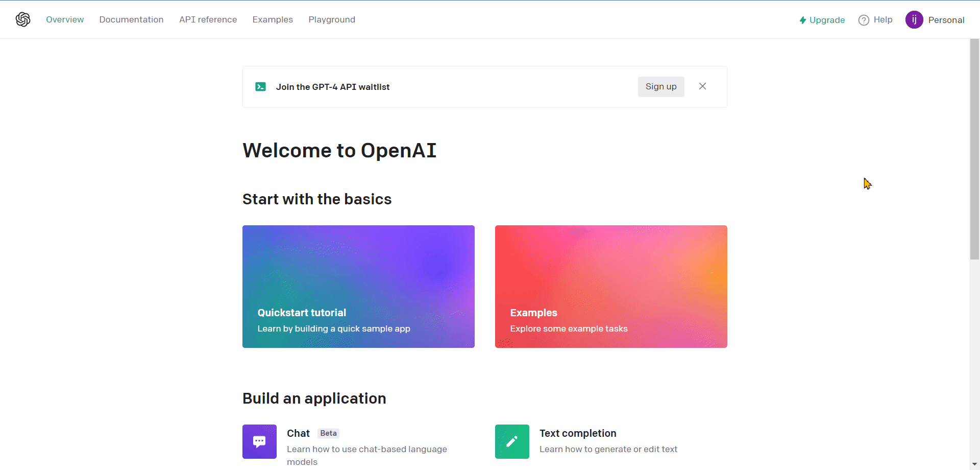
Task: Click the green pencil Text completion icon
Action: pyautogui.click(x=512, y=441)
